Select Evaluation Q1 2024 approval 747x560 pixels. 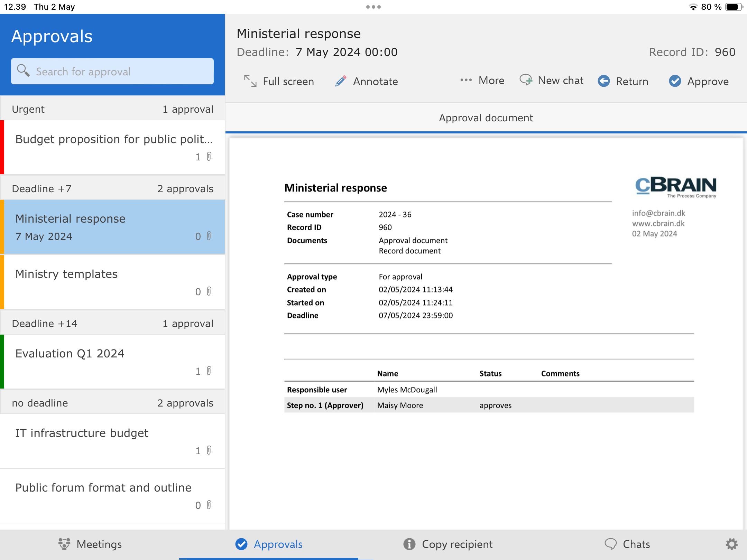[x=112, y=361]
